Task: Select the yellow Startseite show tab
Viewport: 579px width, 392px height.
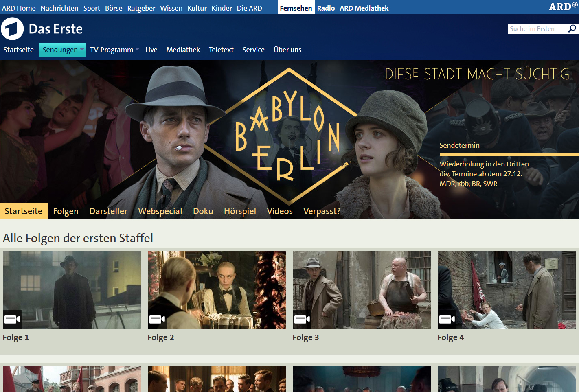Action: point(24,211)
